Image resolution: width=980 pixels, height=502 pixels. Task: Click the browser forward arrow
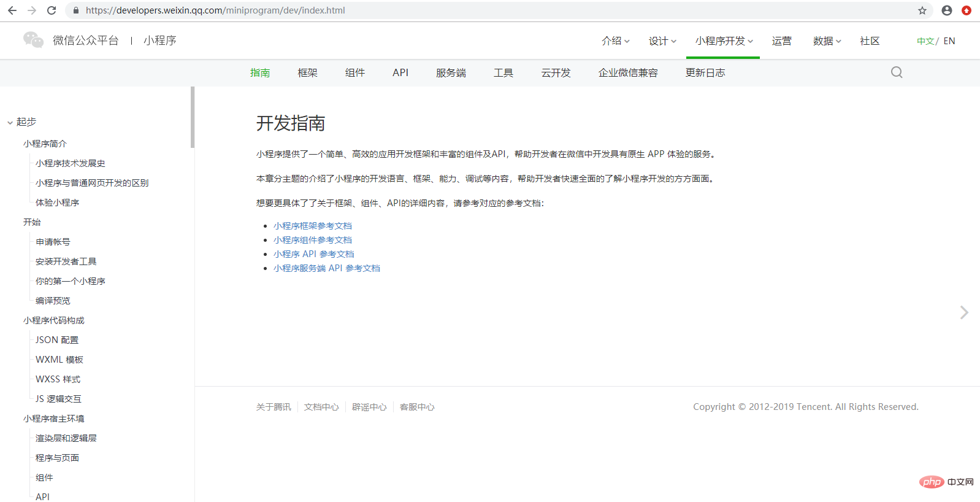pos(32,10)
